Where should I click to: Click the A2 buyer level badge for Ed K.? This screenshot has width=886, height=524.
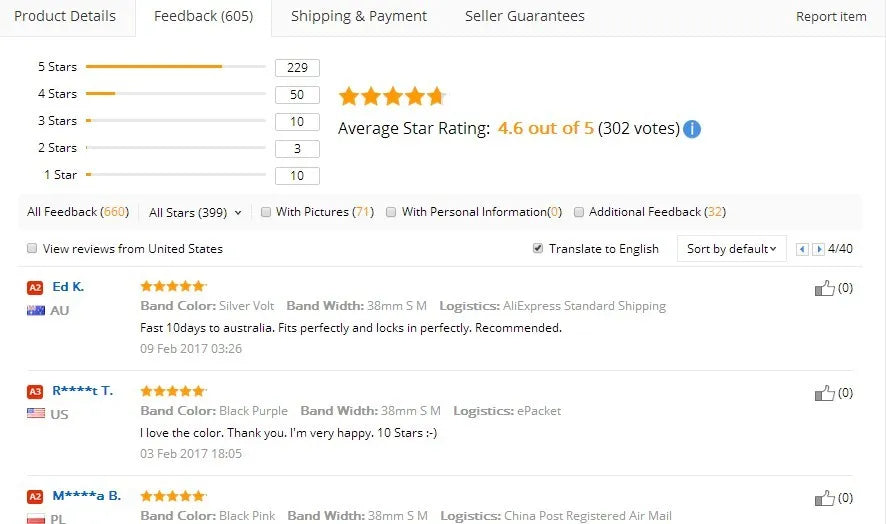35,287
